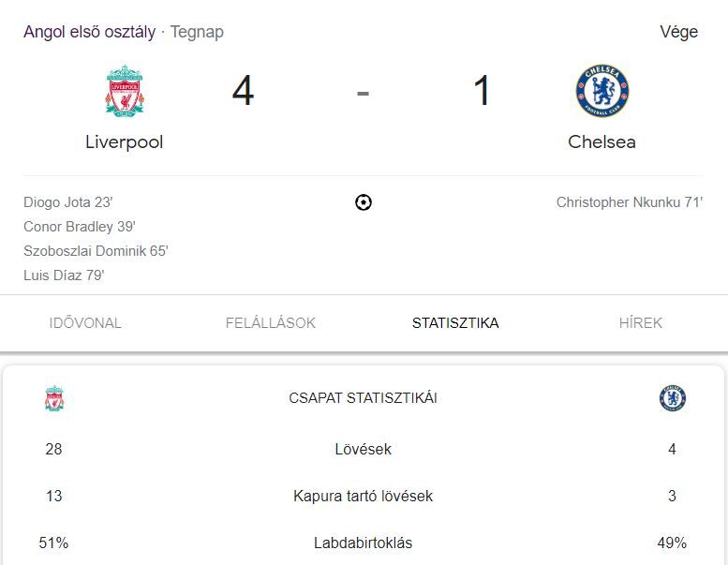Open the Angol első osztály league link
The image size is (728, 565).
[89, 32]
